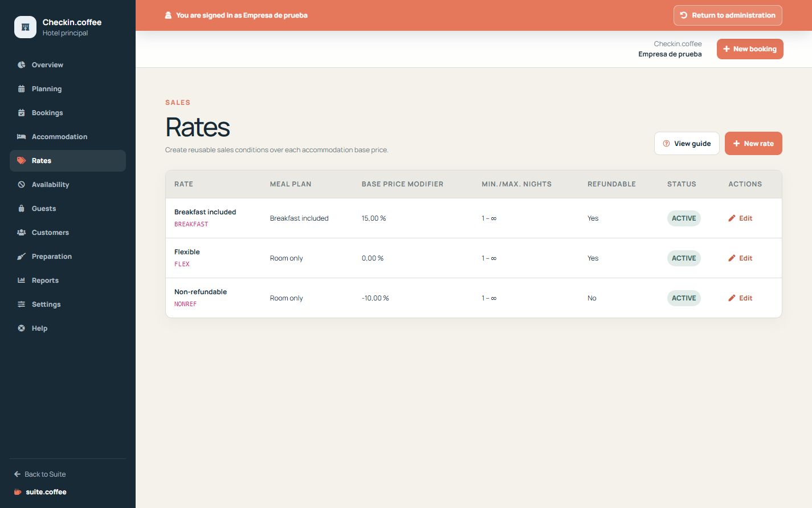Click the Bookings calendar-check icon
The height and width of the screenshot is (508, 812).
[21, 113]
